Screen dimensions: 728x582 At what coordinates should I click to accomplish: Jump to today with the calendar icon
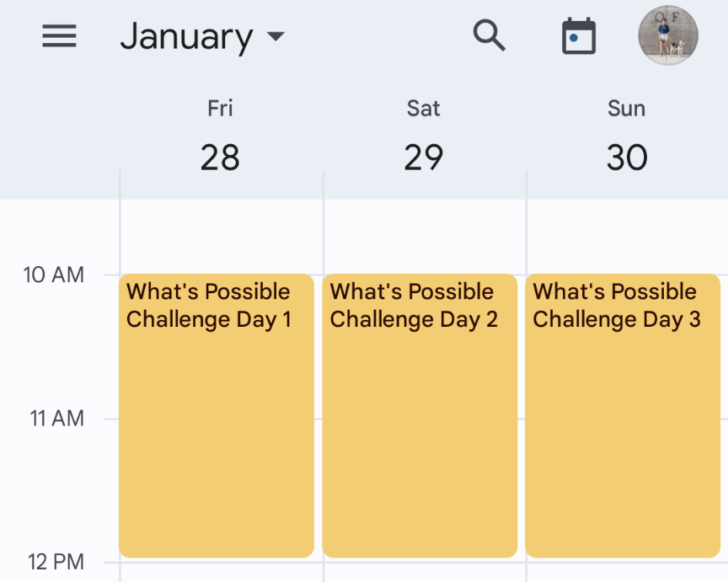coord(579,35)
